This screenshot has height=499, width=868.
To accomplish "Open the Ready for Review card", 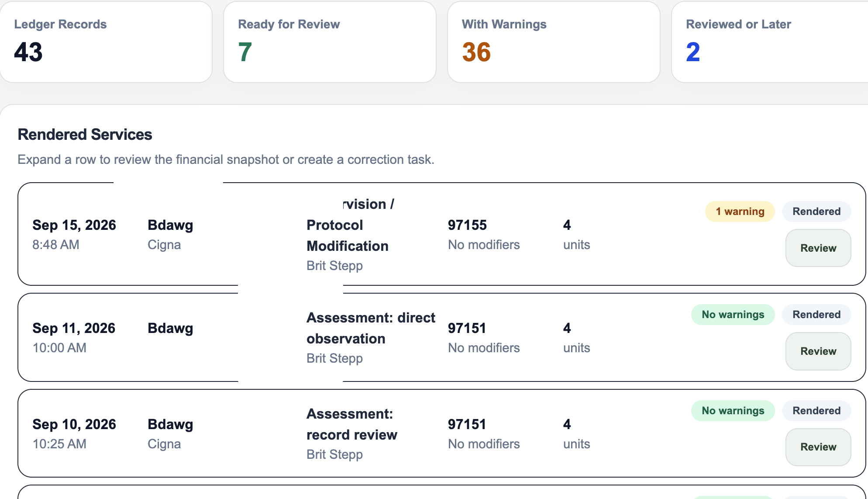I will point(330,42).
